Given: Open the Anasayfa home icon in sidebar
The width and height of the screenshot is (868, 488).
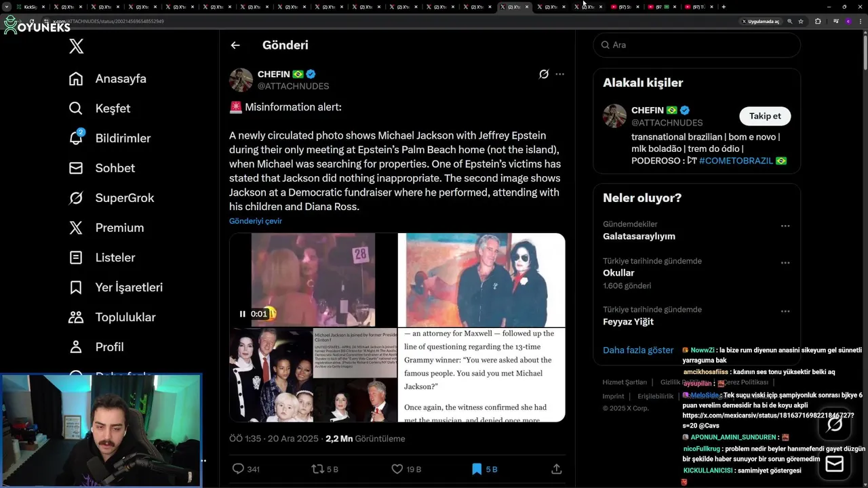Looking at the screenshot, I should [76, 79].
